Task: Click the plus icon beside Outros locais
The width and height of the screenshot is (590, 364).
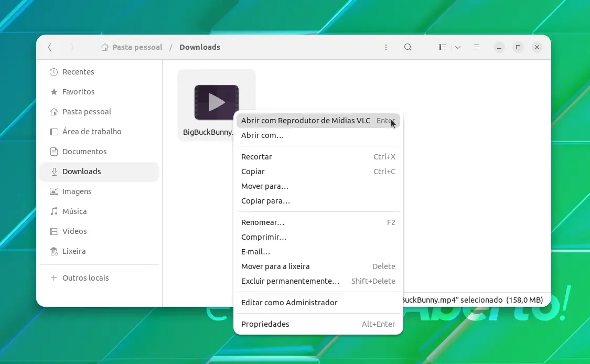Action: point(54,278)
